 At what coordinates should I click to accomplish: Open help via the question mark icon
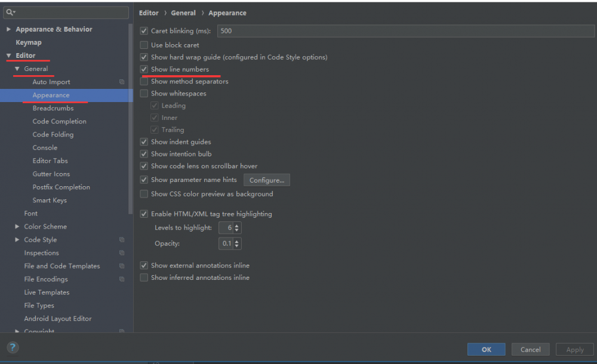click(x=12, y=347)
